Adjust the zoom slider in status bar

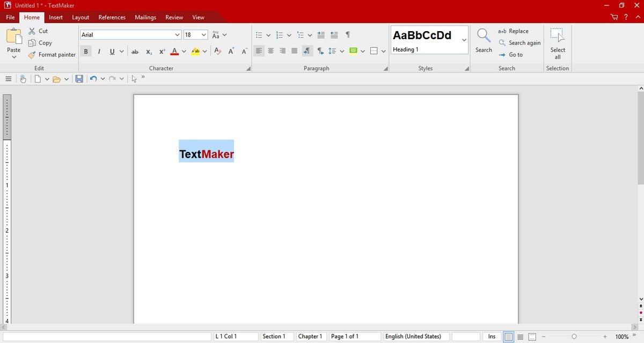574,337
